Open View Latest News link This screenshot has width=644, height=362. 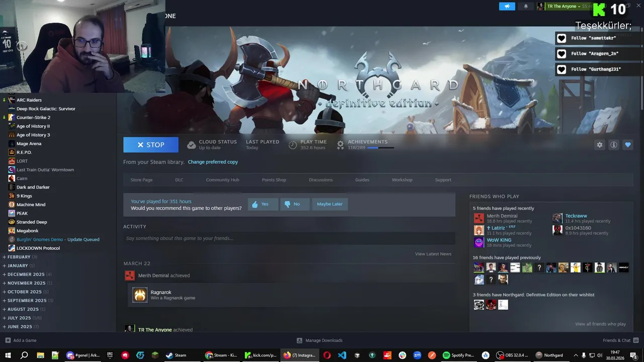[x=433, y=254]
